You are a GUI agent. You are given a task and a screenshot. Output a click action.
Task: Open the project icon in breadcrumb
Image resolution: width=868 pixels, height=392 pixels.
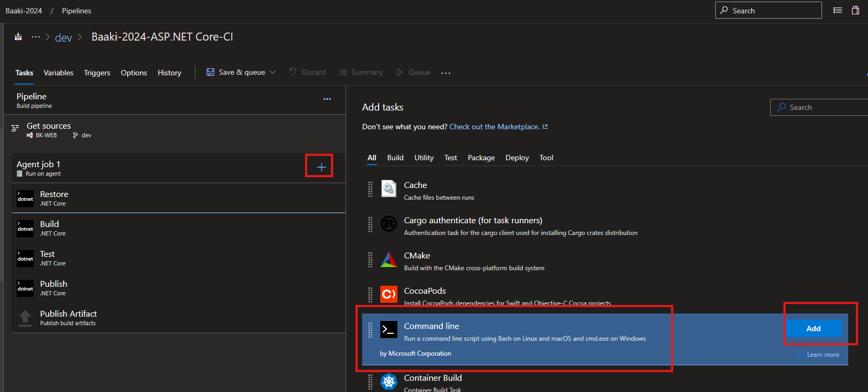(x=18, y=37)
